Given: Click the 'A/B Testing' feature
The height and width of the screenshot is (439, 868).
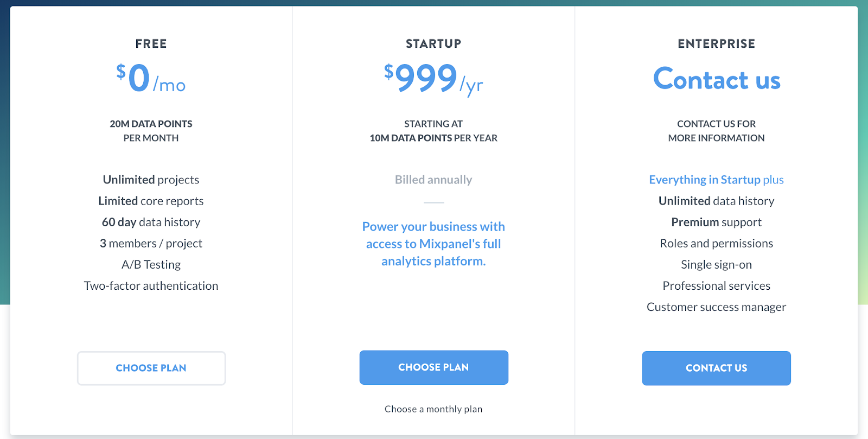Looking at the screenshot, I should (x=151, y=265).
